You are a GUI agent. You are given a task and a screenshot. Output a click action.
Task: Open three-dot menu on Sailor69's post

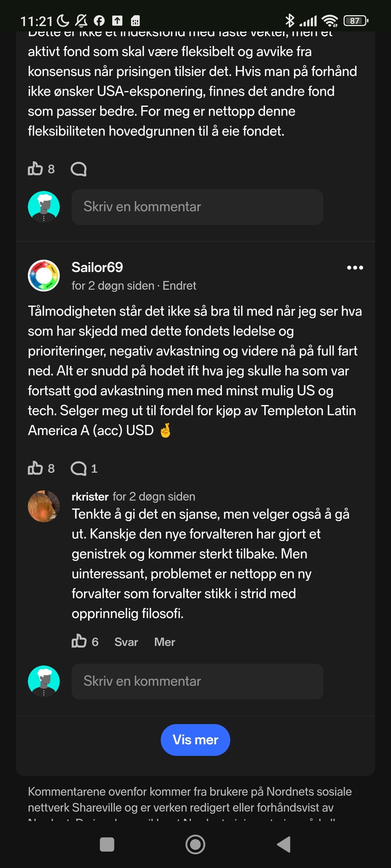355,268
